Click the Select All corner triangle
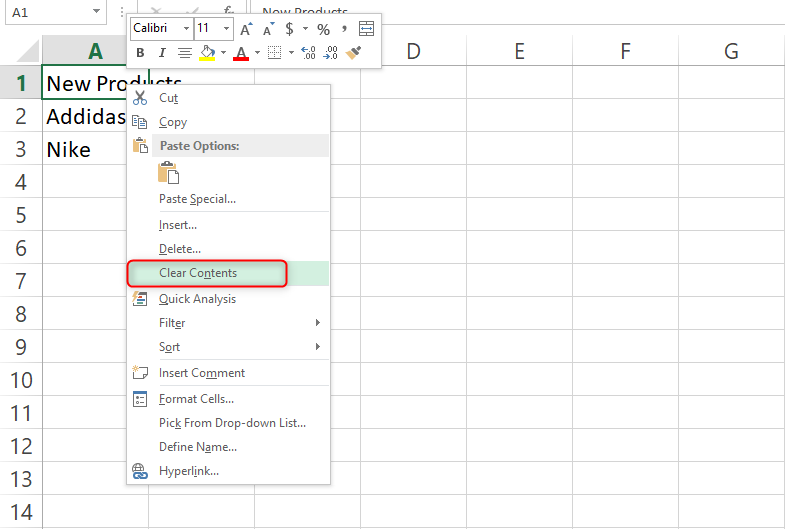Screen dimensions: 785x529 tap(26, 51)
